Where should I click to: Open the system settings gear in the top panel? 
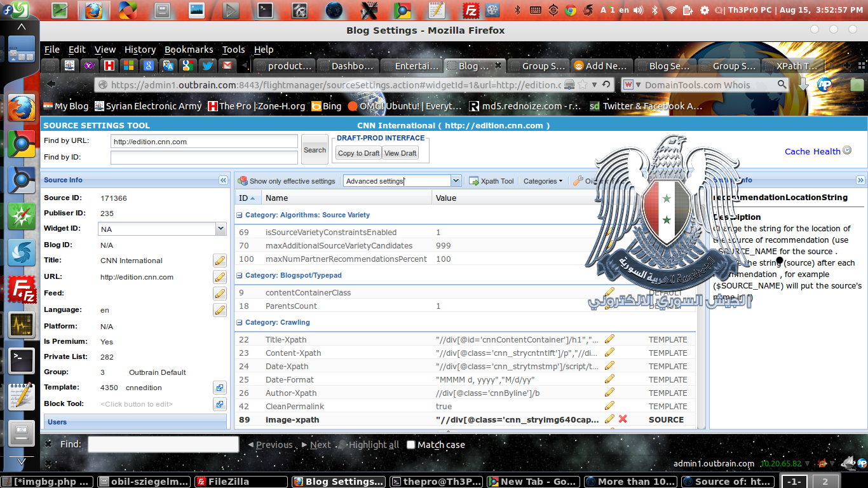point(704,10)
